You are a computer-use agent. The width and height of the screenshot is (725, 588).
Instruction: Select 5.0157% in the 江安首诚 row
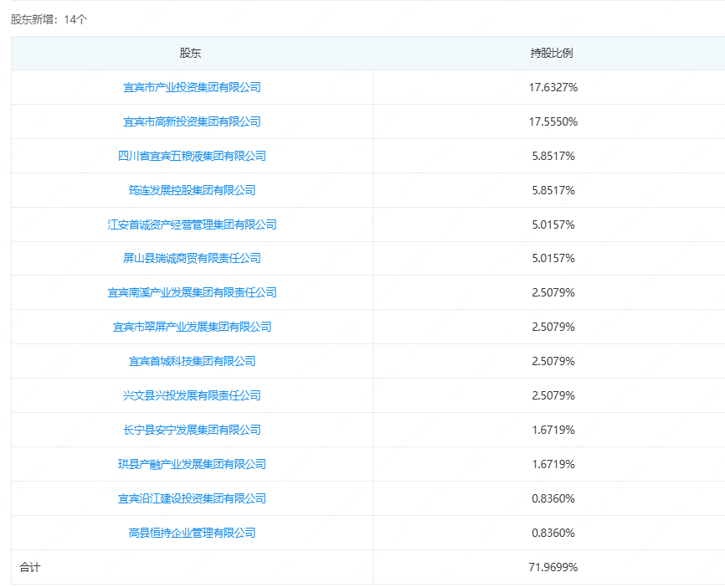[x=553, y=224]
